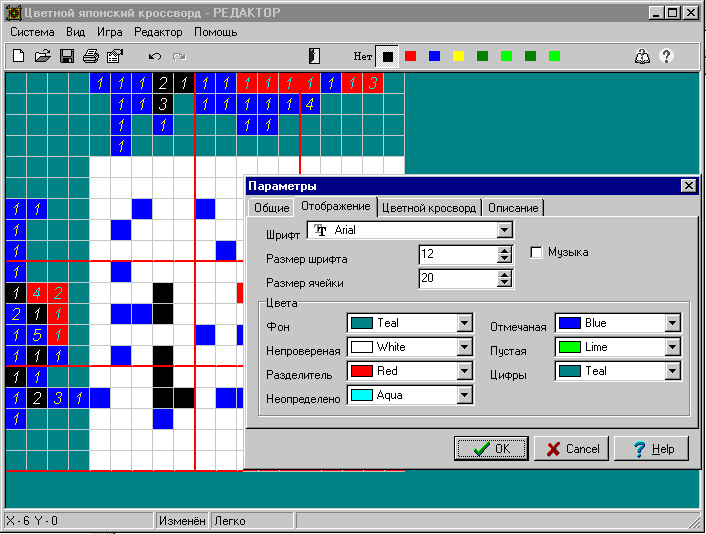Click the Exit door toolbar icon
This screenshot has width=706, height=534.
(314, 56)
